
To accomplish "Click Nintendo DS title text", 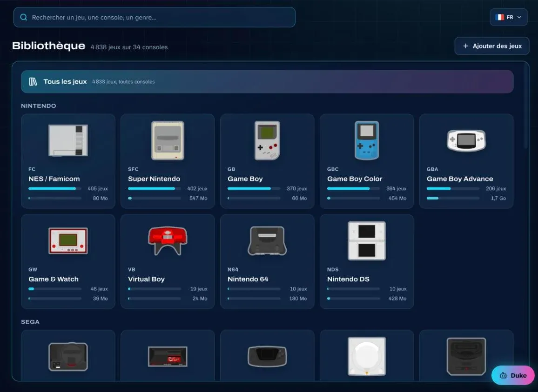I will 348,279.
